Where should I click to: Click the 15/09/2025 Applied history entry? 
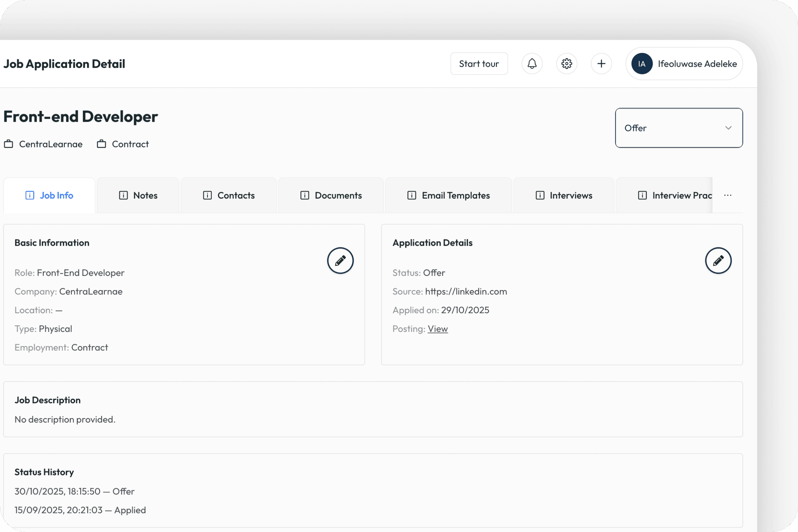[80, 510]
